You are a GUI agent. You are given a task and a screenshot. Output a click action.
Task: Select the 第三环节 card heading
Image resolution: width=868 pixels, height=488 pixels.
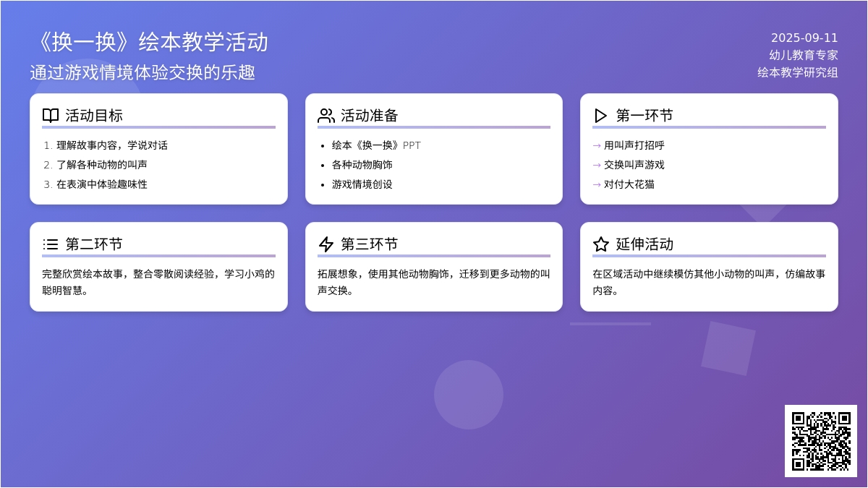click(370, 244)
